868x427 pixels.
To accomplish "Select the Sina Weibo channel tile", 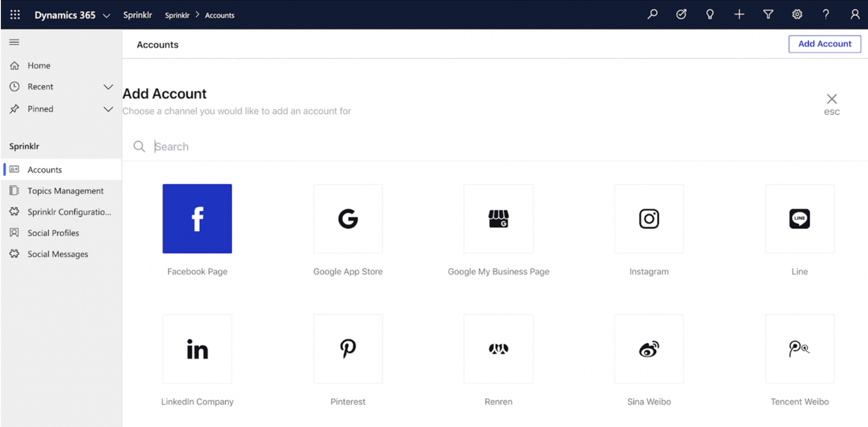I will point(649,349).
